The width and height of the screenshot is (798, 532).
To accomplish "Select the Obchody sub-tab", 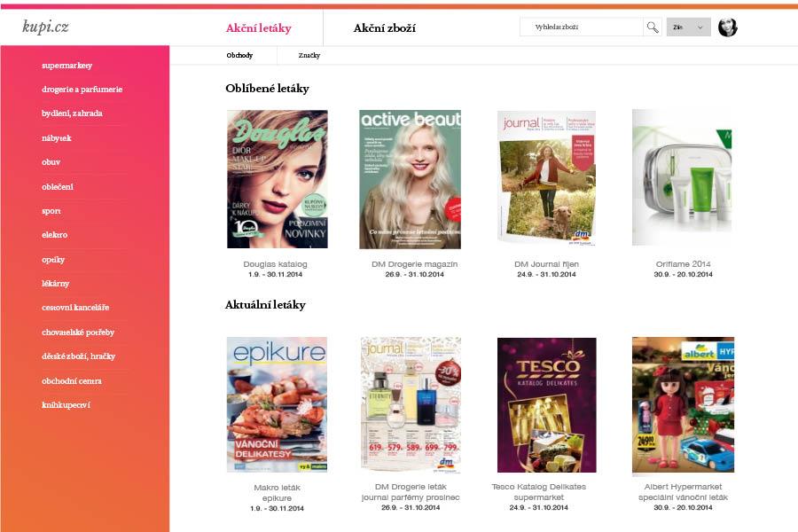I will (239, 55).
